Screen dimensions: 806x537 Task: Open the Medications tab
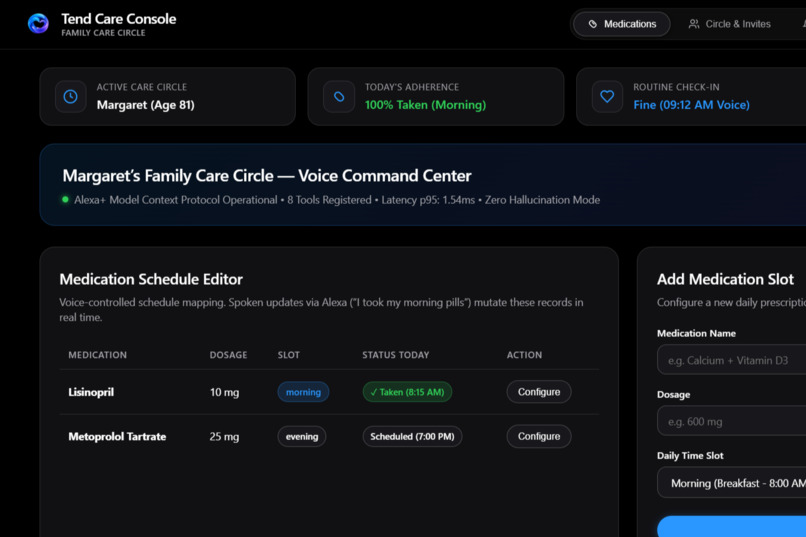click(x=621, y=24)
